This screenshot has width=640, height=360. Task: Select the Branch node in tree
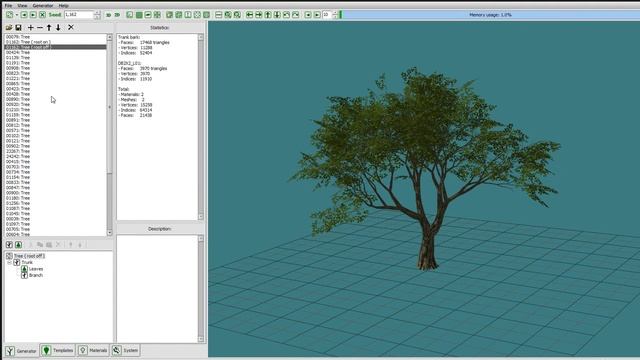(36, 275)
